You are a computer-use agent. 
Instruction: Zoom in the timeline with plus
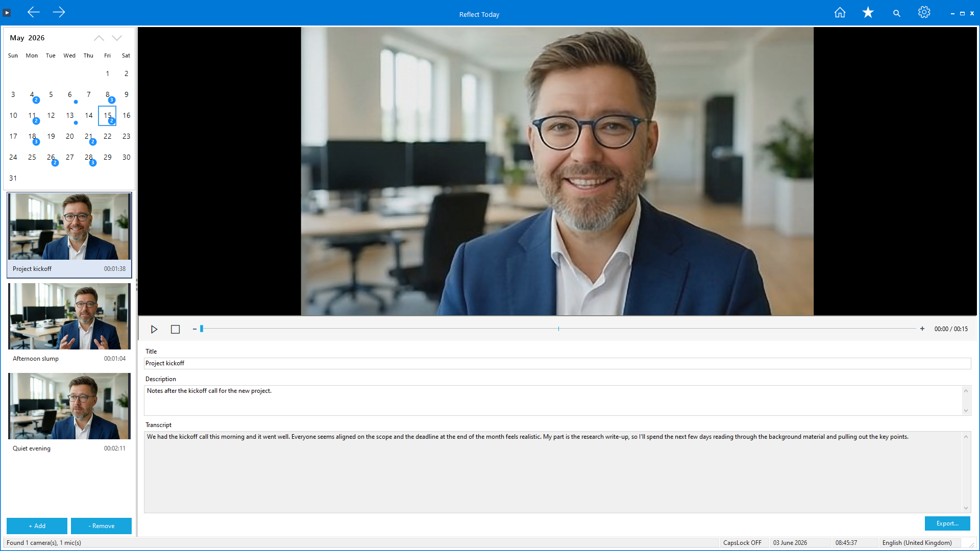click(922, 329)
